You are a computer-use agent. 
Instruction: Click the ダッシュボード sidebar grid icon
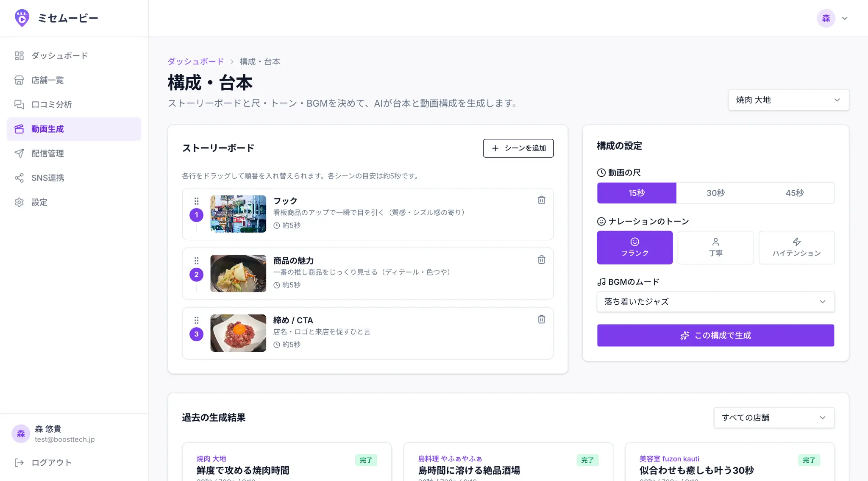(19, 56)
